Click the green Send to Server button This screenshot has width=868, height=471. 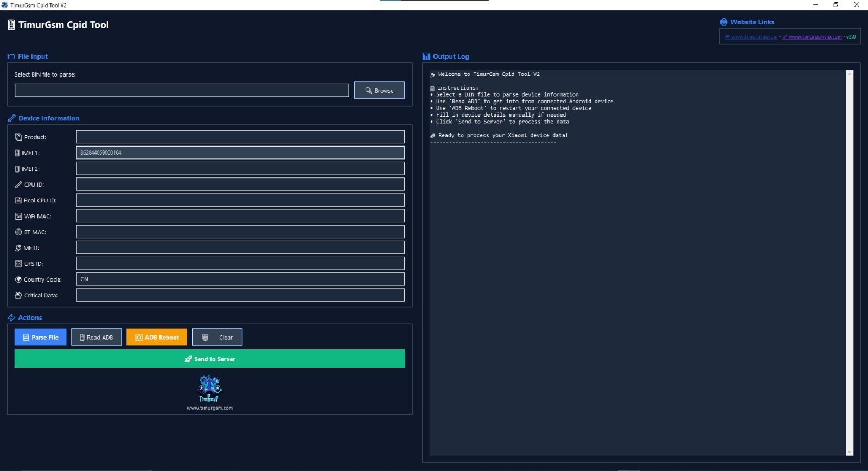209,359
